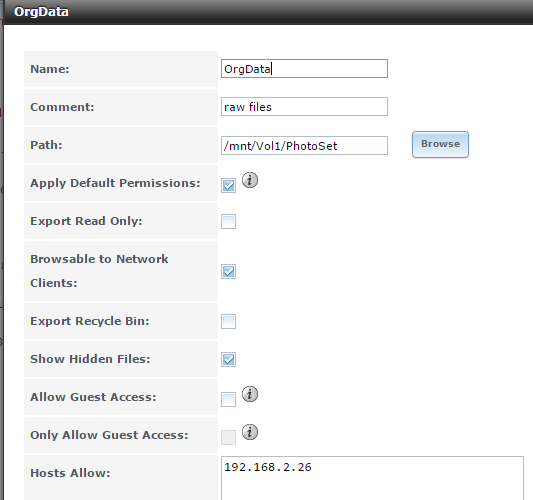Enable Export Read Only checkbox
The width and height of the screenshot is (533, 500).
[x=228, y=222]
